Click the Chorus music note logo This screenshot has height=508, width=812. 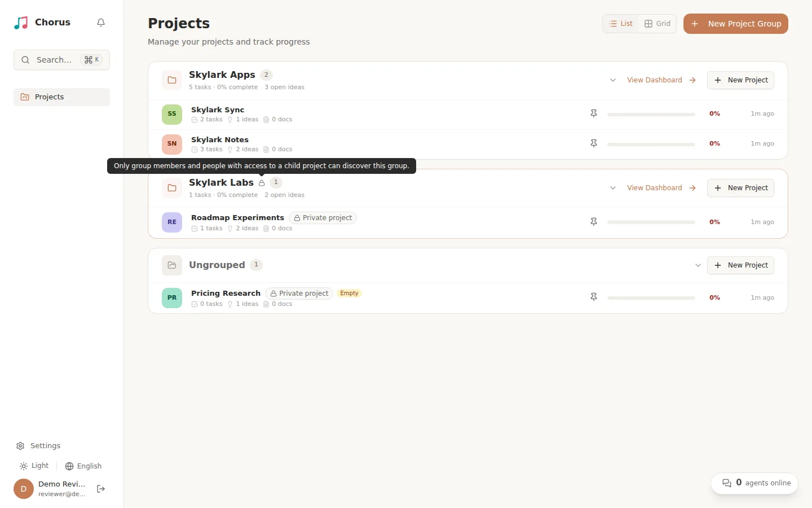point(21,23)
